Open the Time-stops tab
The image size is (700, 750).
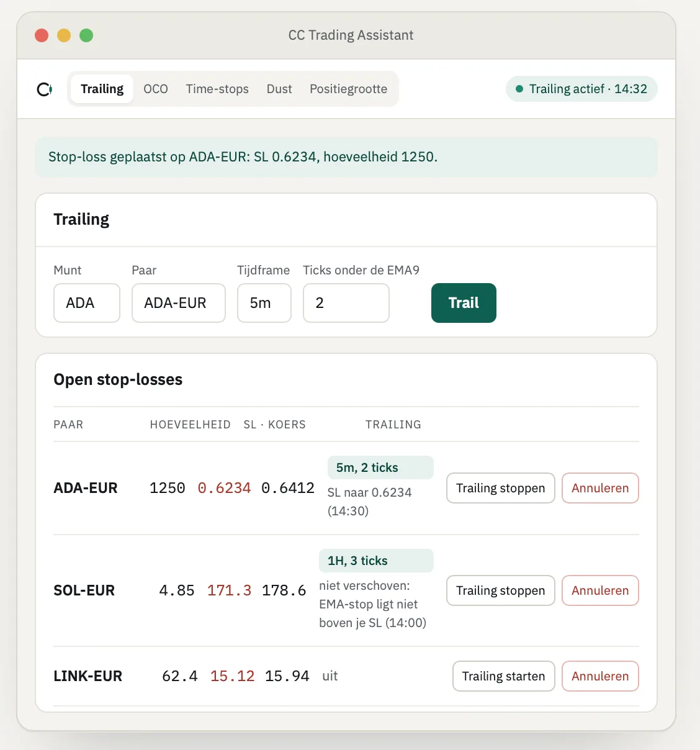(217, 89)
